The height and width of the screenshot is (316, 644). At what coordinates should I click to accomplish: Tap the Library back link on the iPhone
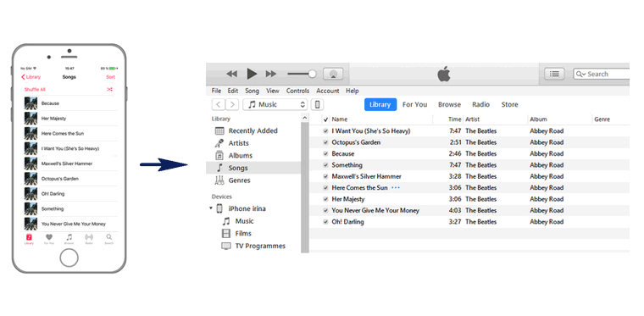pos(31,77)
